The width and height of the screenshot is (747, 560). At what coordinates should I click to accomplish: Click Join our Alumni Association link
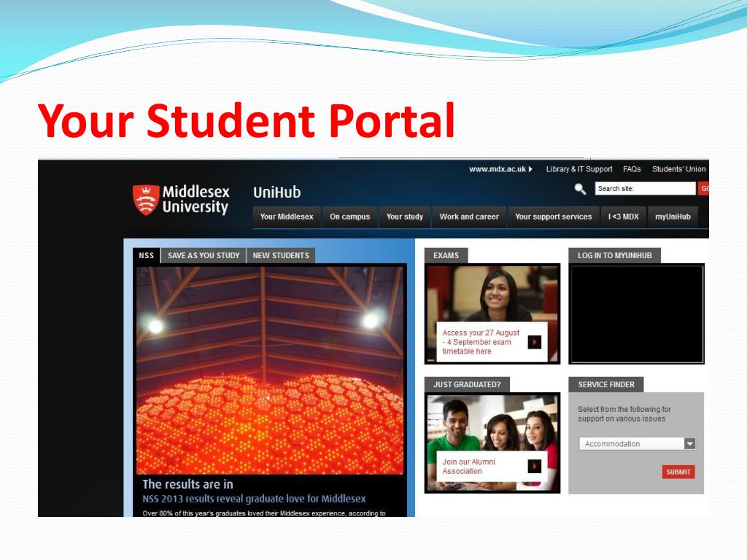coord(468,466)
